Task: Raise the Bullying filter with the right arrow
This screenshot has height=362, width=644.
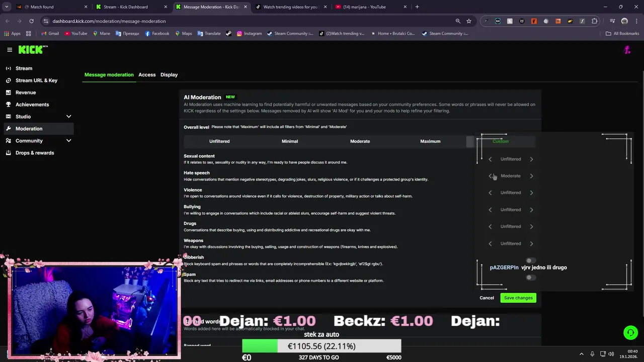Action: point(531,210)
